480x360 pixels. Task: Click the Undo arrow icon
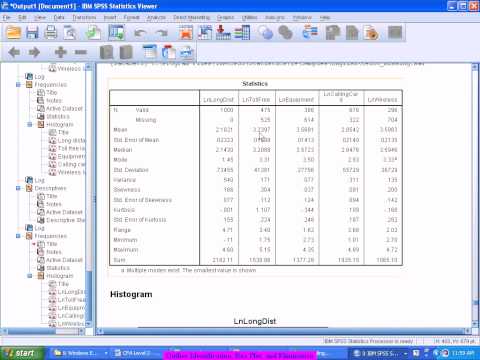pos(140,33)
